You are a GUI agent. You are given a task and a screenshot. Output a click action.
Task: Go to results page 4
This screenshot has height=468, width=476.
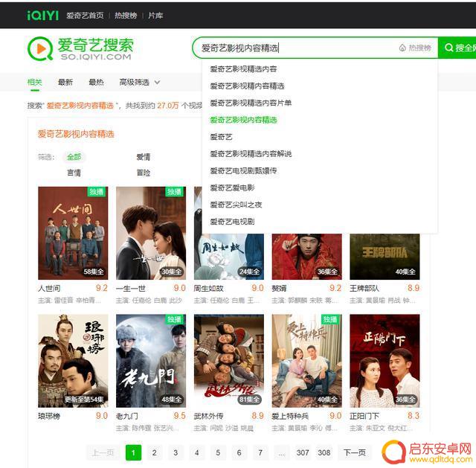pyautogui.click(x=197, y=453)
